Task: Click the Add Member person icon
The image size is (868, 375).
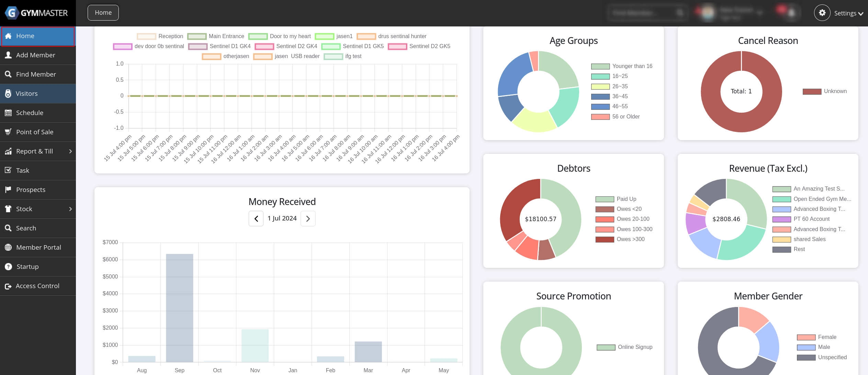Action: (8, 55)
